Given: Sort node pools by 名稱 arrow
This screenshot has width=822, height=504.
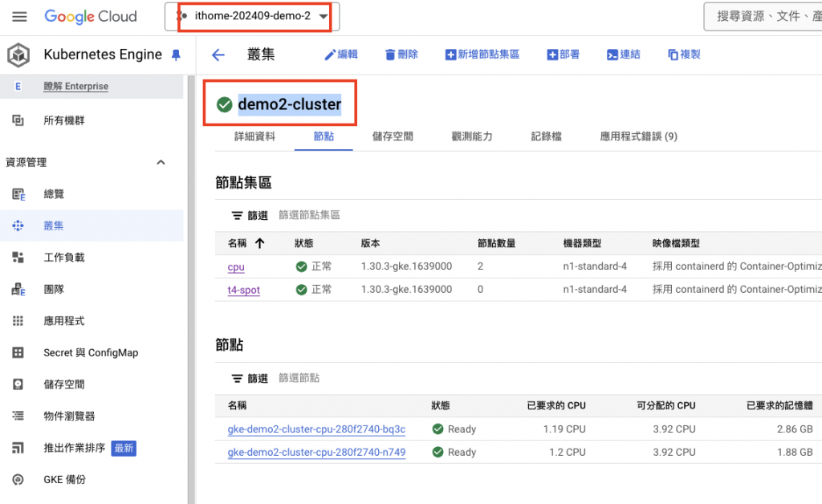Looking at the screenshot, I should (x=260, y=243).
